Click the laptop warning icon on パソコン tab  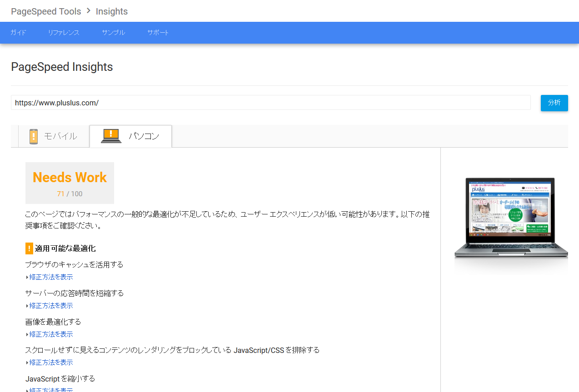(111, 136)
